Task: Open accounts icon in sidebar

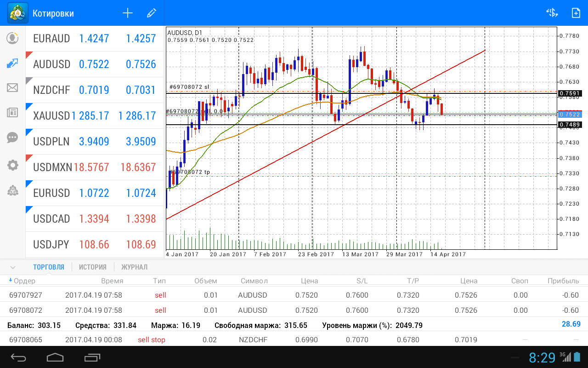Action: coord(12,38)
